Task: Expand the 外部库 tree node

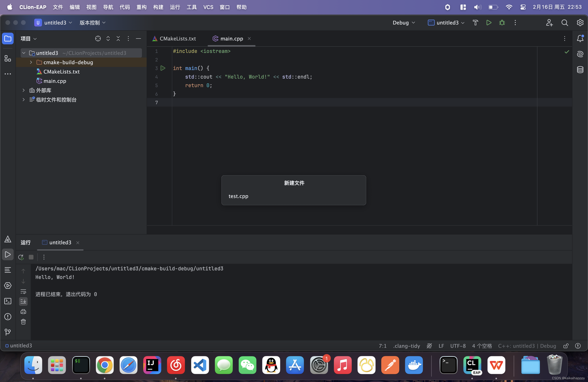Action: click(24, 90)
